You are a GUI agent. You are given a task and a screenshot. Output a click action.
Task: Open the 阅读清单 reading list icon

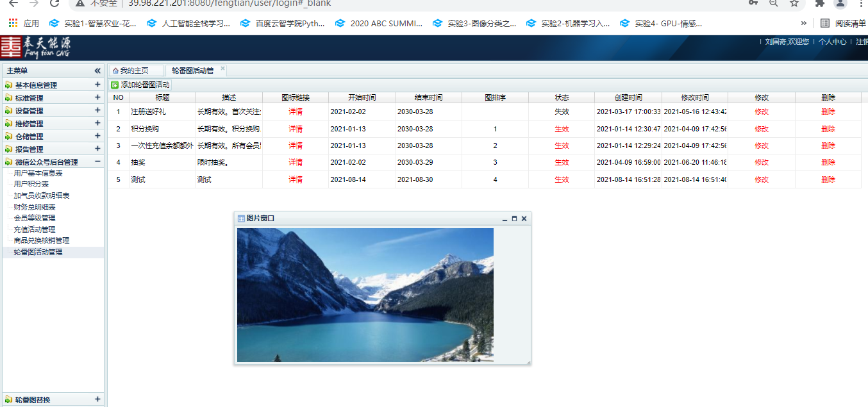(825, 23)
